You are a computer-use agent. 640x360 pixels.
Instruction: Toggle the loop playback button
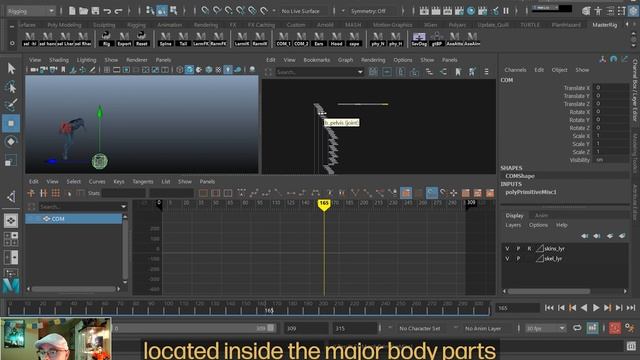coord(577,328)
